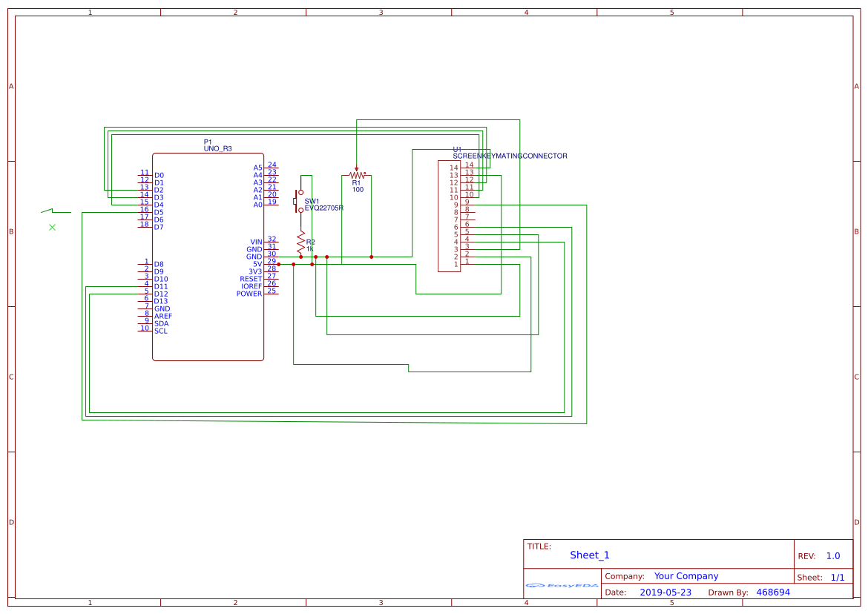Select the SW1 push button switch symbol
The width and height of the screenshot is (868, 614).
300,202
